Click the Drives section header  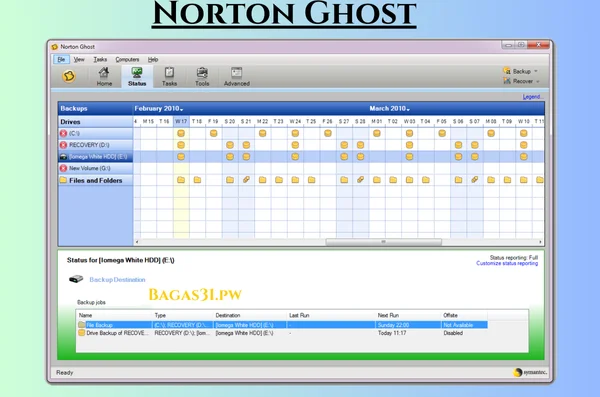click(x=95, y=122)
